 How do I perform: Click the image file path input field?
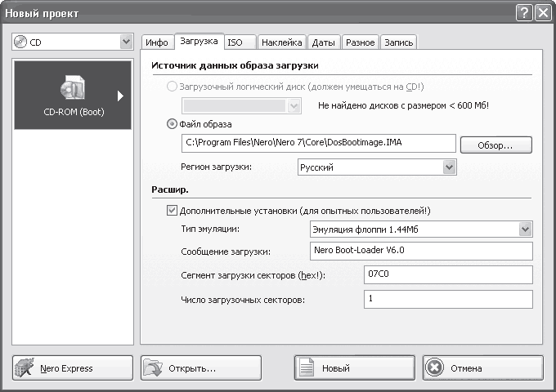tap(318, 144)
